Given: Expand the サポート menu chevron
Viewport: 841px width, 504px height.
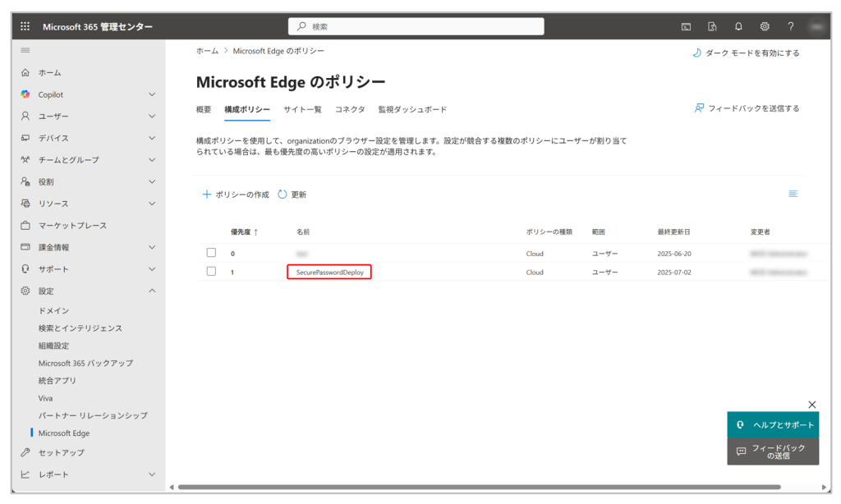Looking at the screenshot, I should pyautogui.click(x=152, y=269).
